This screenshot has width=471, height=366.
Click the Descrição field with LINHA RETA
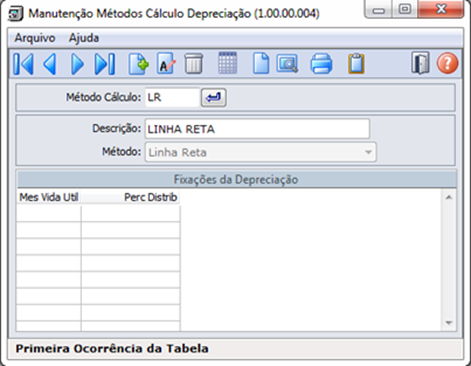tap(257, 129)
